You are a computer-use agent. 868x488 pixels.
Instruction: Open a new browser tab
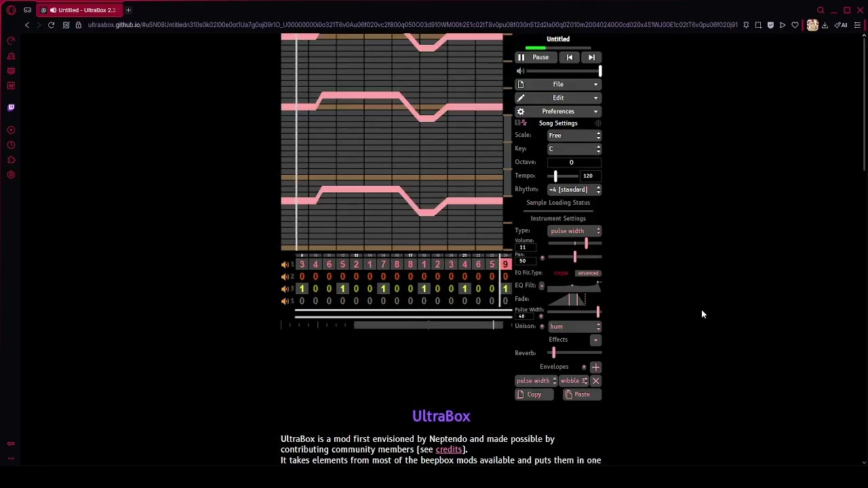pos(128,10)
